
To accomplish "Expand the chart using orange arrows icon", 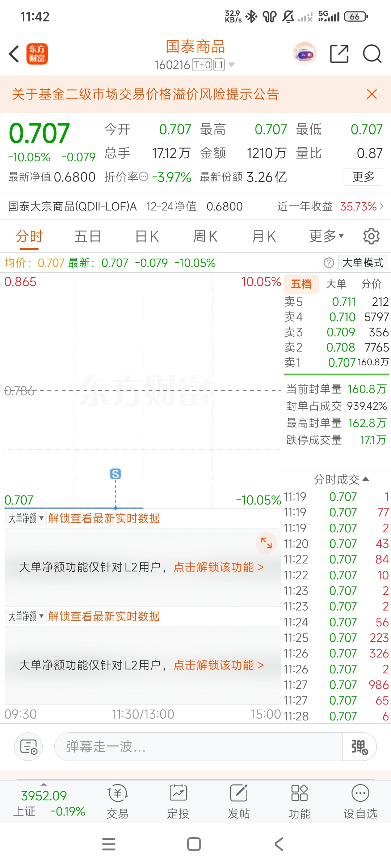I will [x=266, y=542].
